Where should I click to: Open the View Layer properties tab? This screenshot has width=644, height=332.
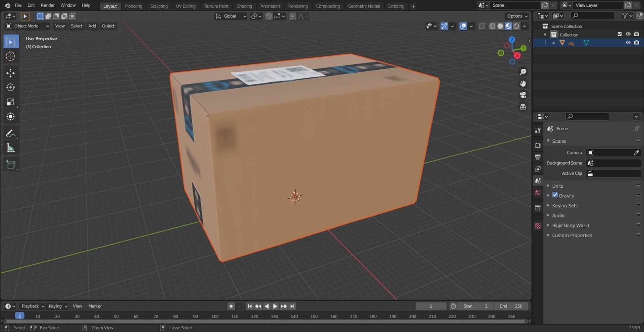[538, 169]
